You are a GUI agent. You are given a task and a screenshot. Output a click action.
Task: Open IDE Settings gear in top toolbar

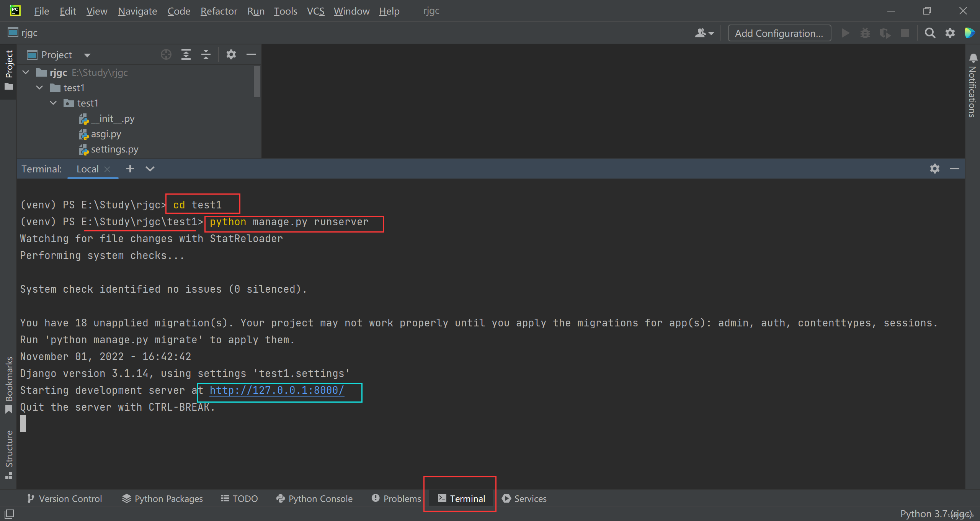950,33
